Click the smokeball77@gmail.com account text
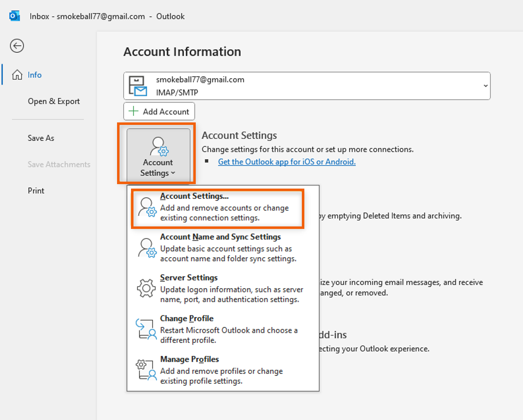523x420 pixels. point(200,80)
